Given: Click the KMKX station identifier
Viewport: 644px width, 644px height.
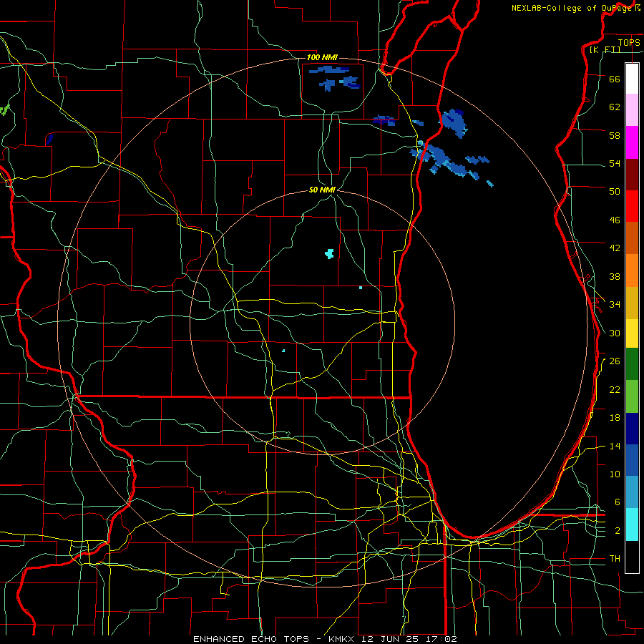Looking at the screenshot, I should pyautogui.click(x=343, y=639).
